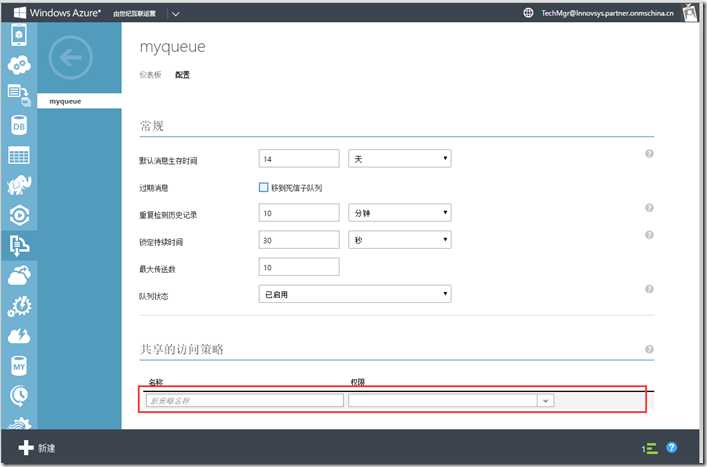
Task: Open the media services play icon
Action: tap(19, 215)
